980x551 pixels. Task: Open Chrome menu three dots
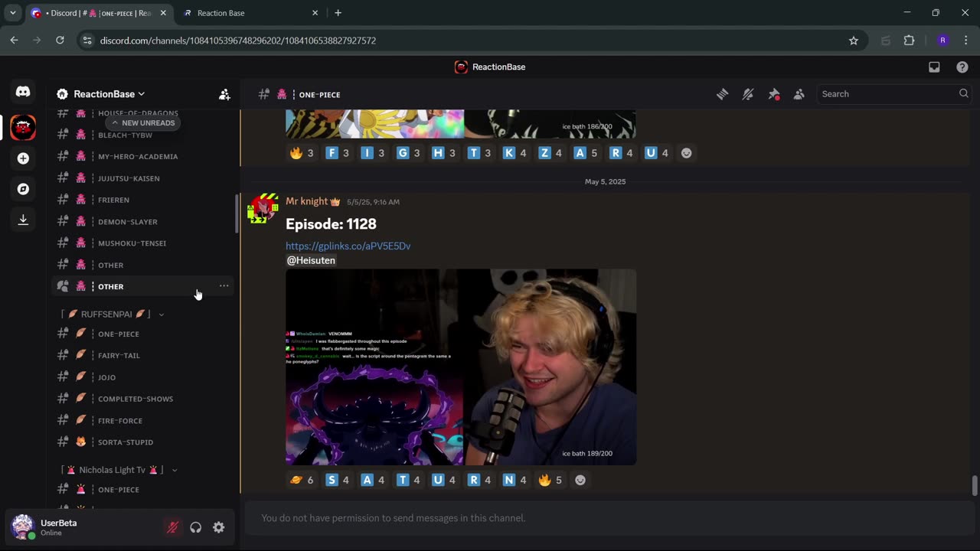click(965, 41)
